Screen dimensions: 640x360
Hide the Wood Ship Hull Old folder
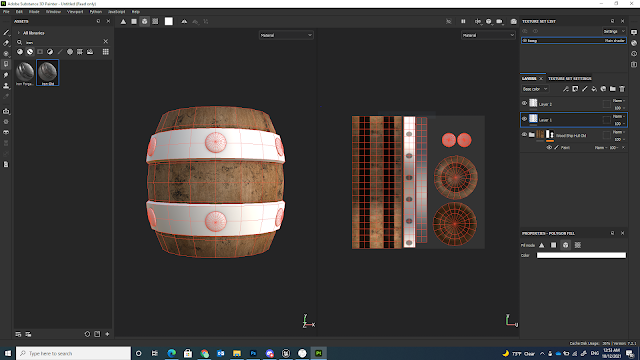pyautogui.click(x=524, y=134)
